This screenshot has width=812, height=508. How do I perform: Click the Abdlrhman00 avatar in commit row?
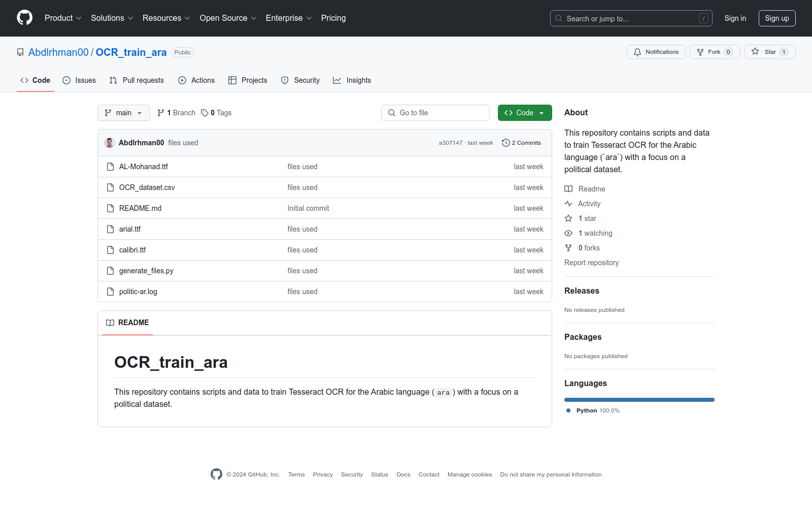(110, 143)
